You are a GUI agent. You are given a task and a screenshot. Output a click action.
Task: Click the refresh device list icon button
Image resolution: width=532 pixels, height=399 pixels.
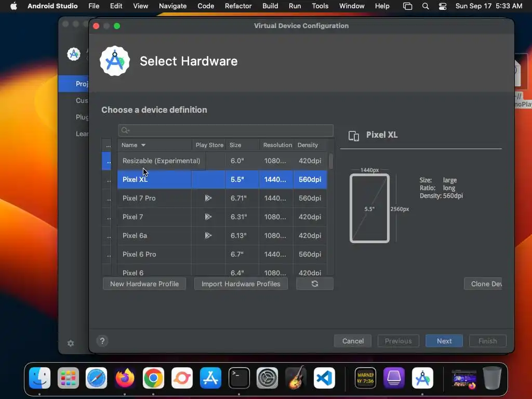pyautogui.click(x=314, y=284)
